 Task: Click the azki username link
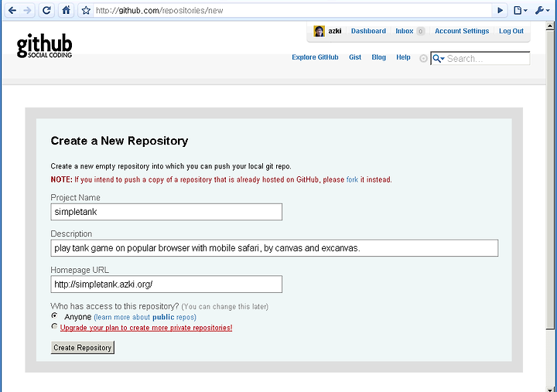(335, 31)
